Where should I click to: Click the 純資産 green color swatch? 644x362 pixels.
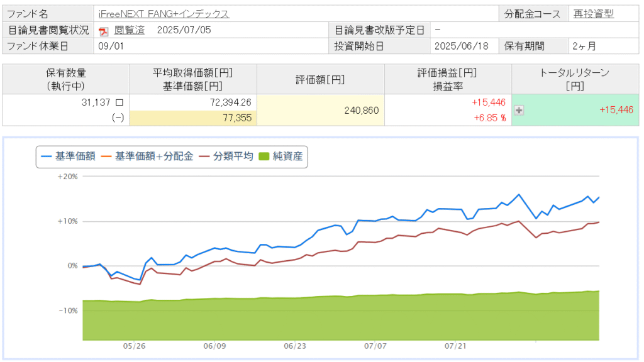pyautogui.click(x=264, y=156)
